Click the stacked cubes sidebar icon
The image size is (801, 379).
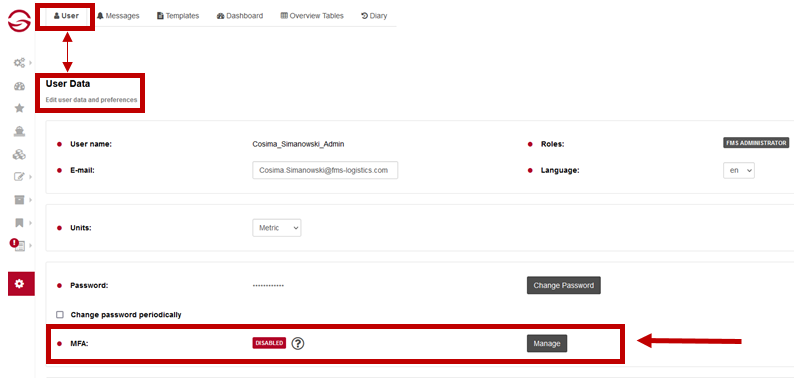[x=19, y=155]
